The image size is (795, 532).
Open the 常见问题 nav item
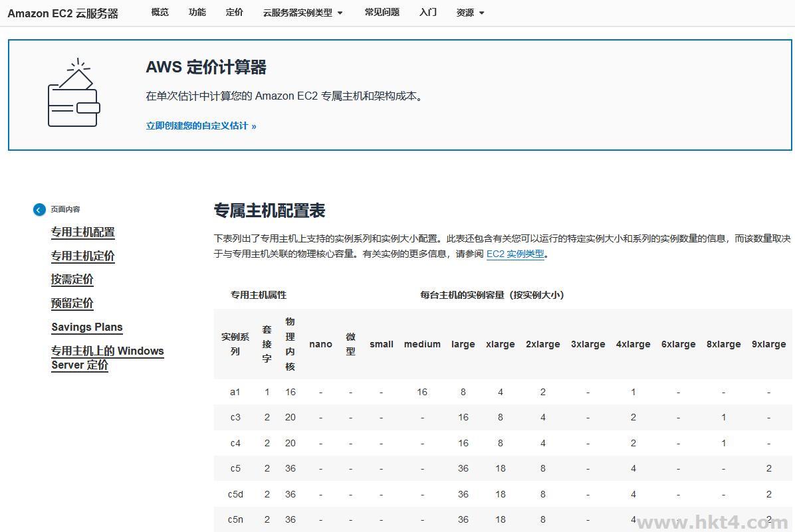pyautogui.click(x=382, y=12)
